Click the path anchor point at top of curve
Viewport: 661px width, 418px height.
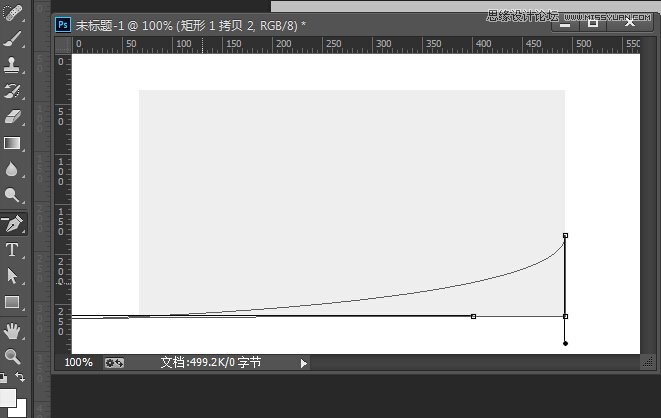pos(565,236)
